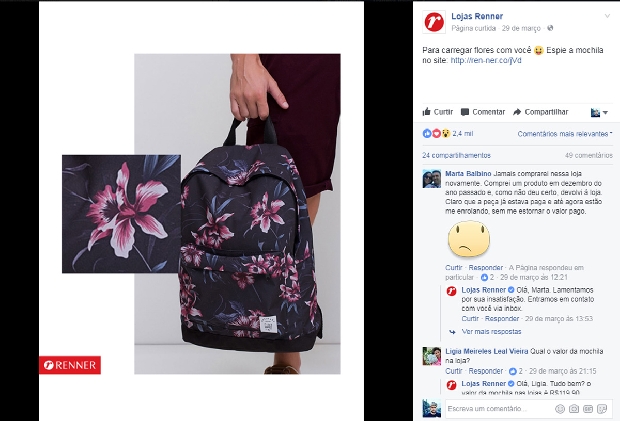View the 24 compartilhamentos list
This screenshot has height=421, width=620.
pyautogui.click(x=456, y=155)
